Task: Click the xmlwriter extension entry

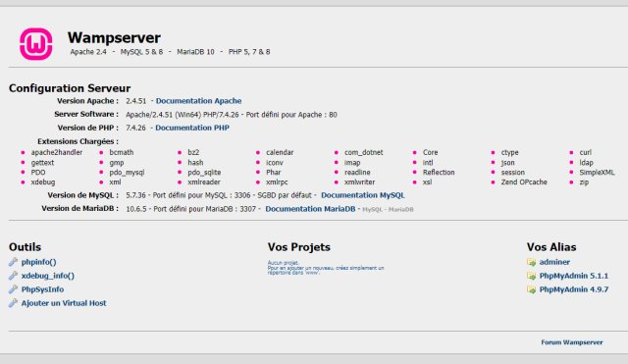Action: coord(360,182)
